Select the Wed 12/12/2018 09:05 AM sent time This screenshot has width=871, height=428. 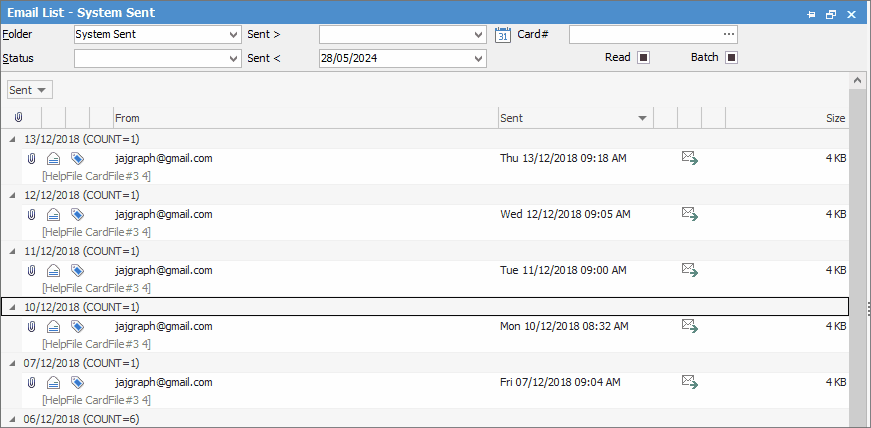565,214
